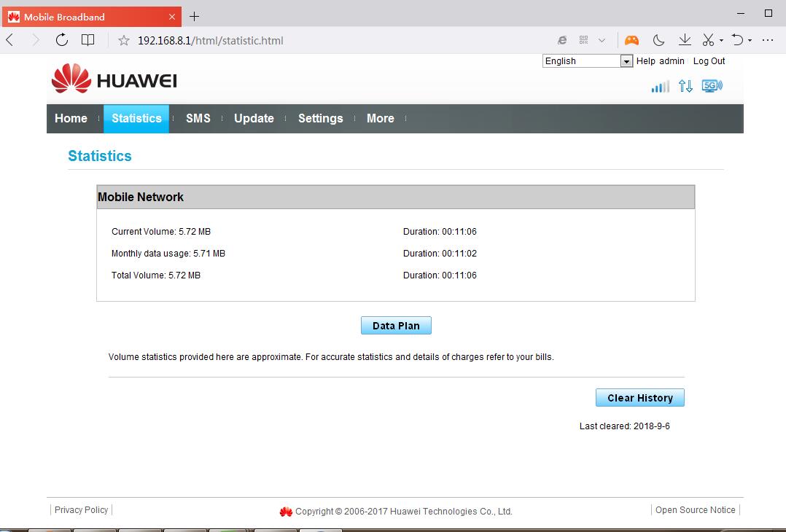Start a web capture with the scissors icon
This screenshot has width=786, height=532.
tap(707, 40)
